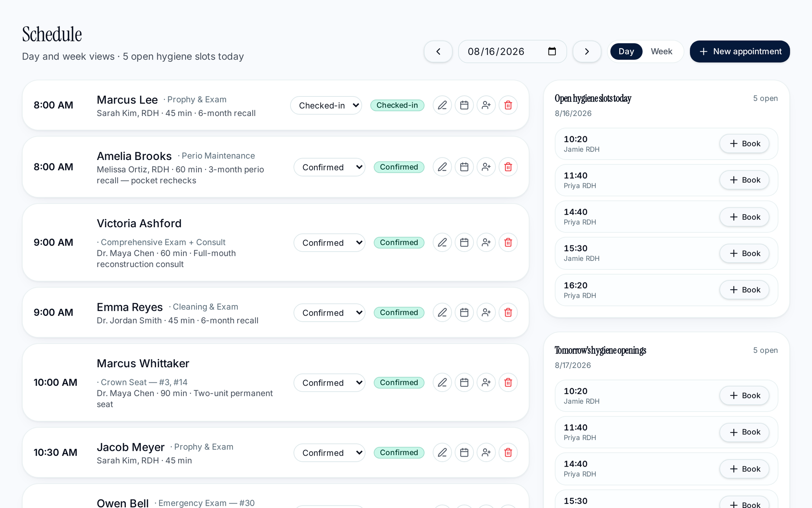The image size is (812, 508).
Task: Book today's 15:30 Jamie RDH slot
Action: [x=744, y=253]
